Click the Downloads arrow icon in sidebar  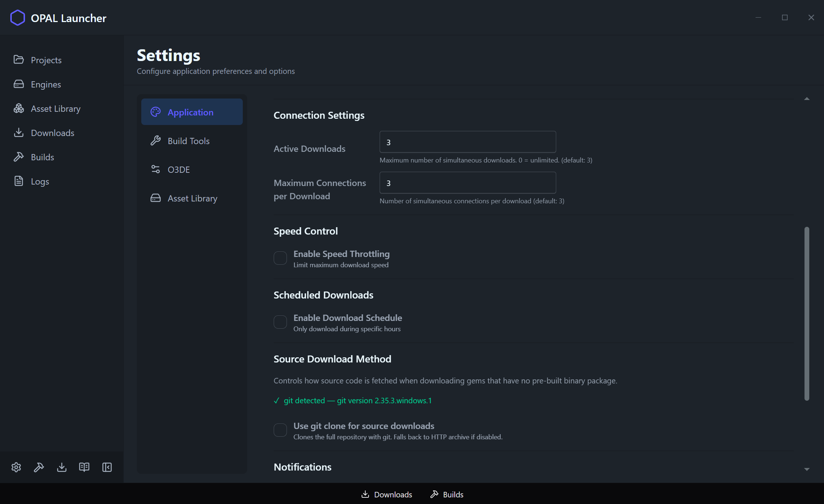(x=19, y=132)
